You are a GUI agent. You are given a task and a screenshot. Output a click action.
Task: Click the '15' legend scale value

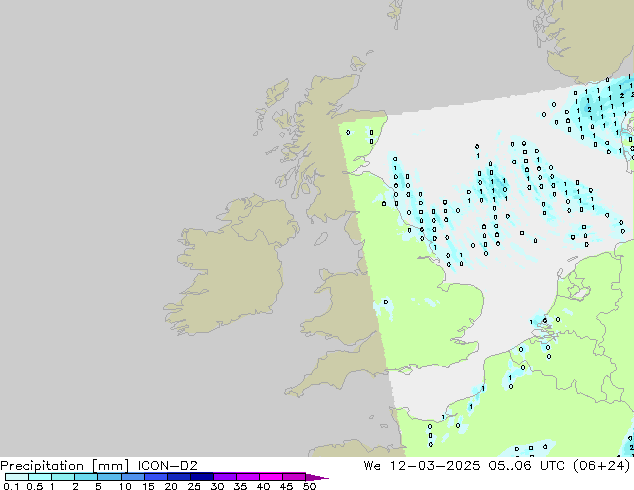[148, 486]
